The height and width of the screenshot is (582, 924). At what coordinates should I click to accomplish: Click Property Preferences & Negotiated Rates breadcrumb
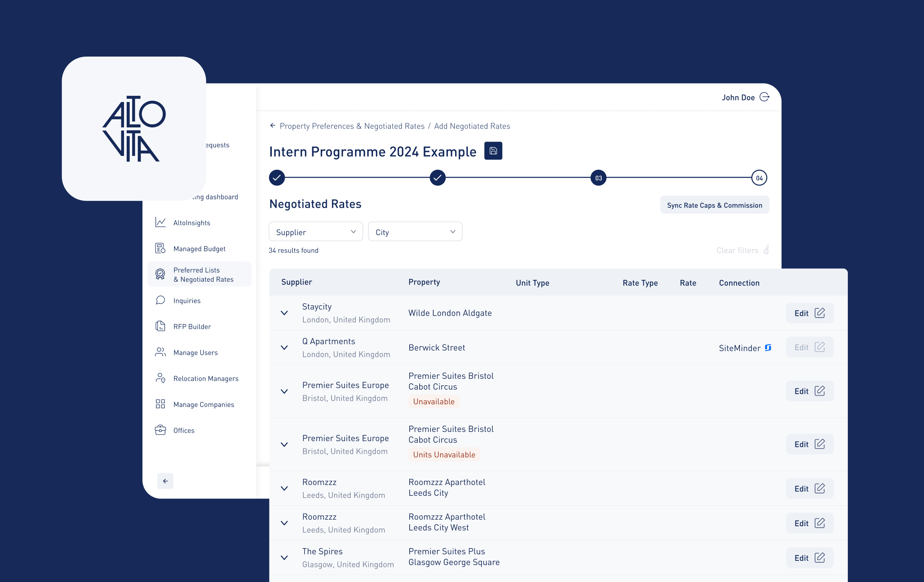point(352,126)
